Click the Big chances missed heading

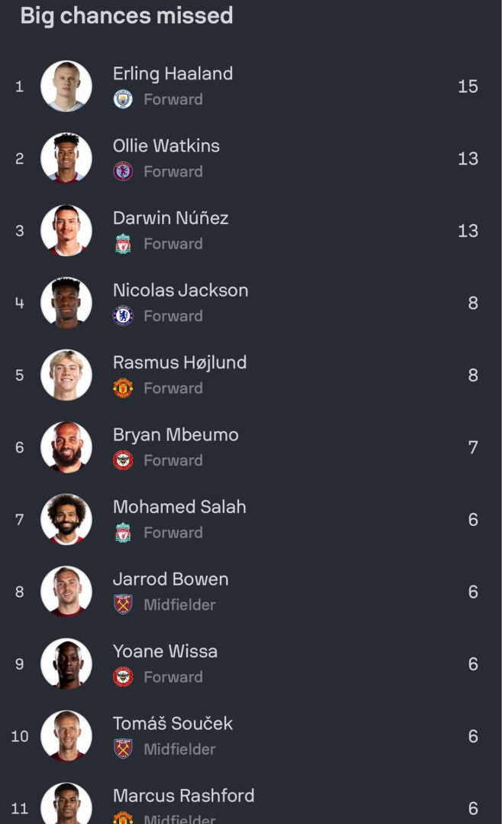(127, 16)
